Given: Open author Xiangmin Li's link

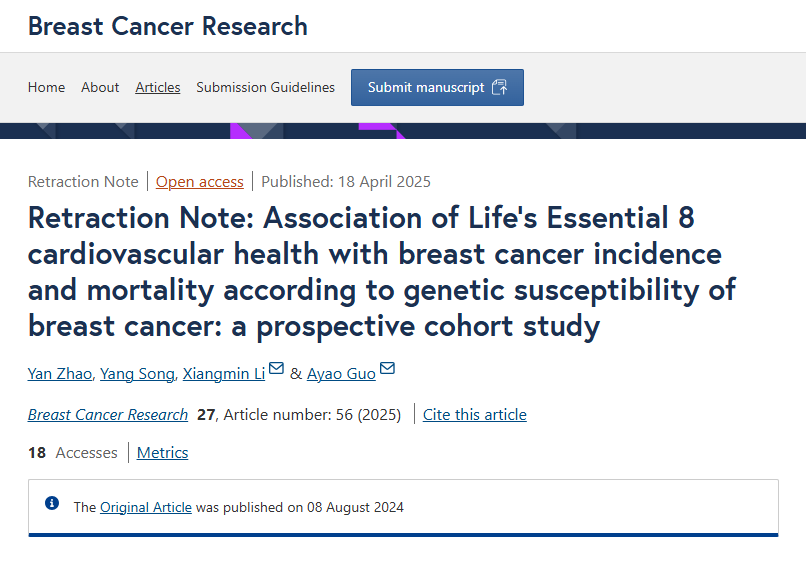Looking at the screenshot, I should [224, 374].
